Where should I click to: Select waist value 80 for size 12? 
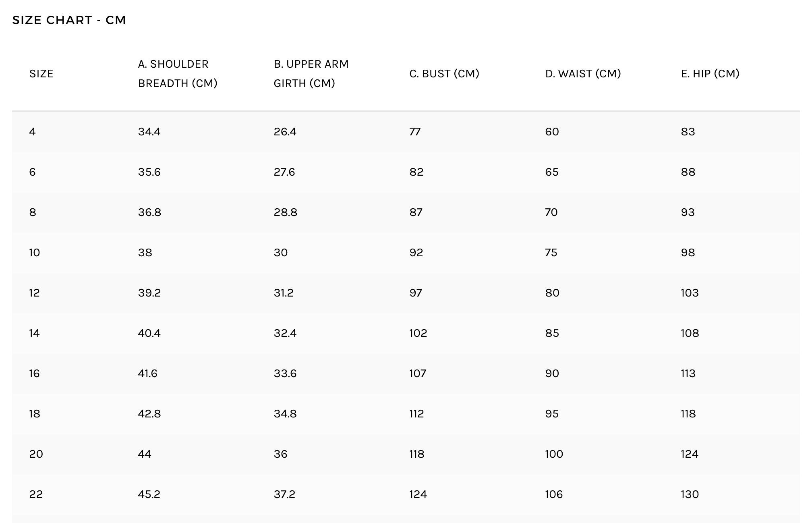552,293
